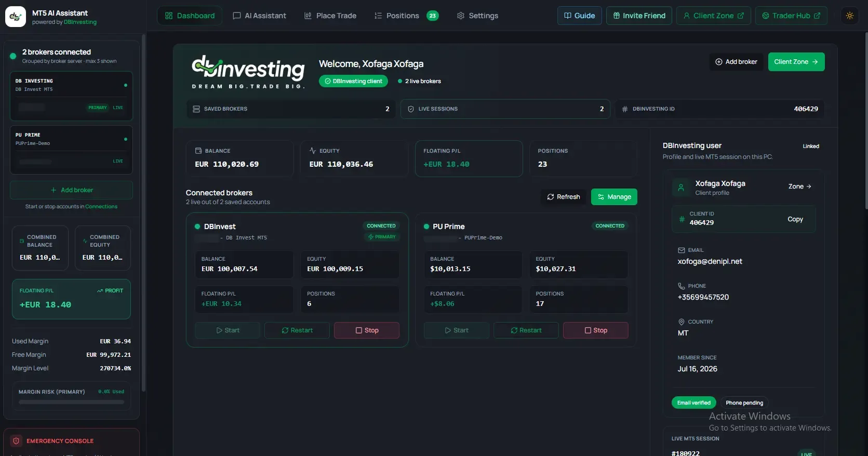The image size is (868, 456).
Task: Click the DBinvesting ID hash icon
Action: click(625, 109)
